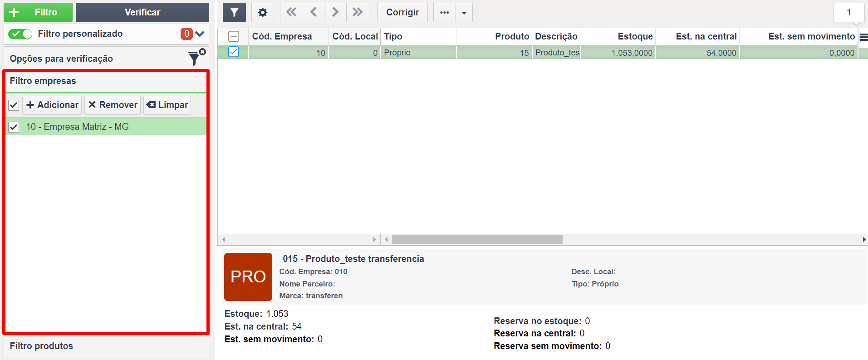Expand the Filtro personalizado chevron
Image resolution: width=868 pixels, height=360 pixels.
pos(200,34)
